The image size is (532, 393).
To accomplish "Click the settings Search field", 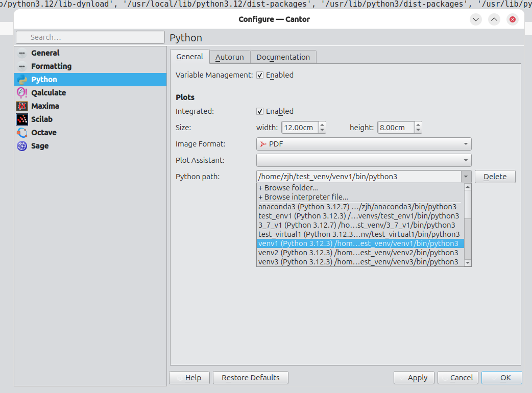I will tap(90, 37).
